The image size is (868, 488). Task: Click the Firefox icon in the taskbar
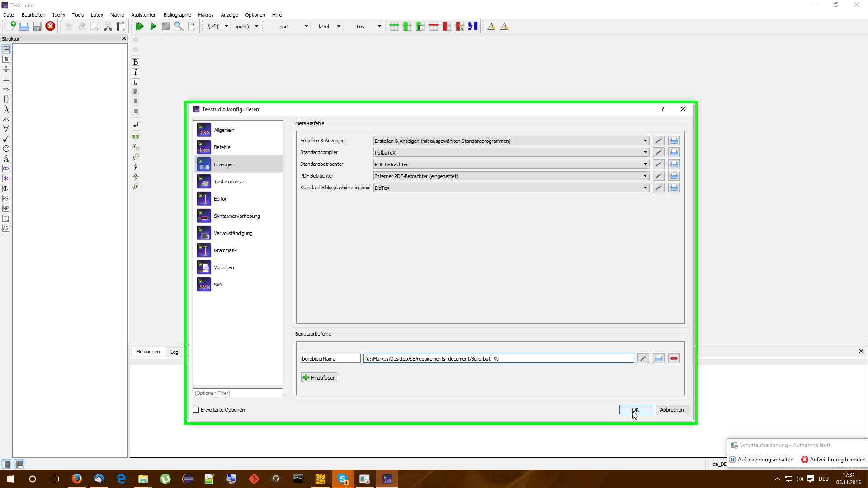77,479
